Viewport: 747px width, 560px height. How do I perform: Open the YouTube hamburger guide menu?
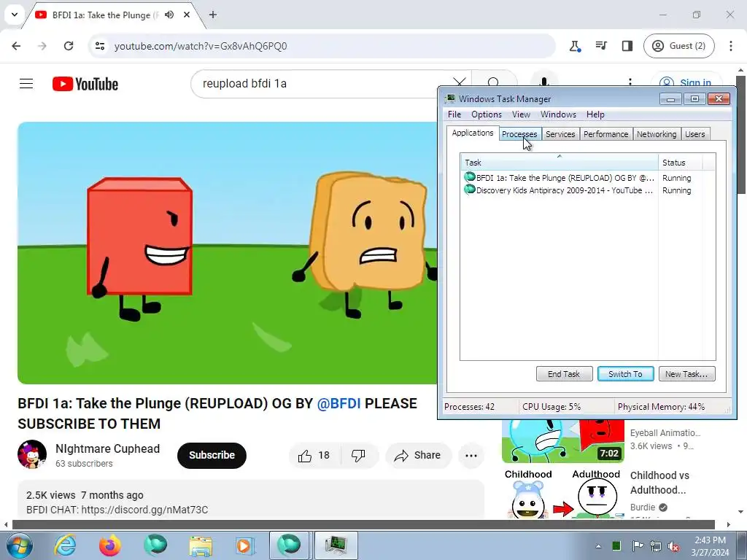click(26, 84)
